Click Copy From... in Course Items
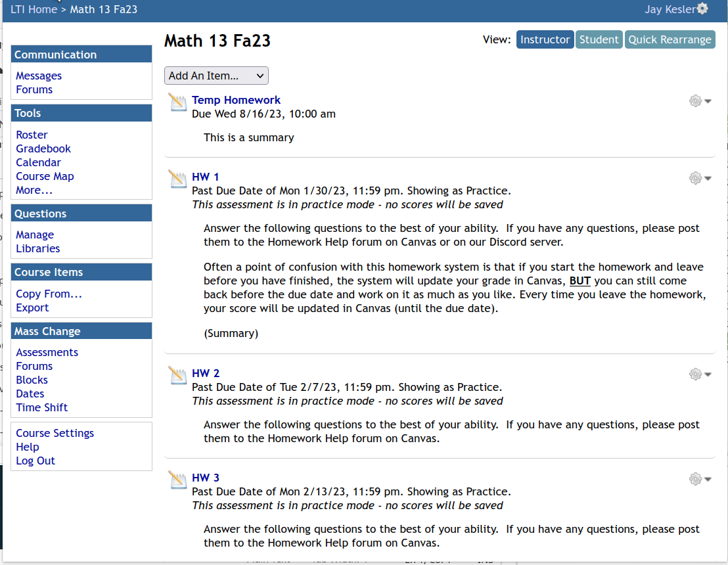The height and width of the screenshot is (565, 728). pos(49,294)
